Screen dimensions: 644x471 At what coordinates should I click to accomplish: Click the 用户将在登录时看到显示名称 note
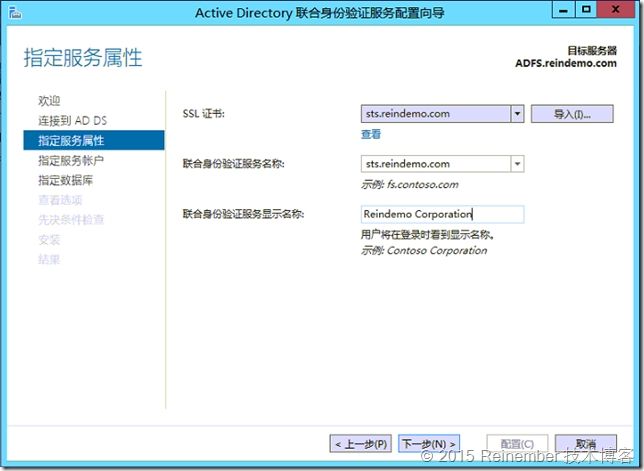tap(427, 235)
